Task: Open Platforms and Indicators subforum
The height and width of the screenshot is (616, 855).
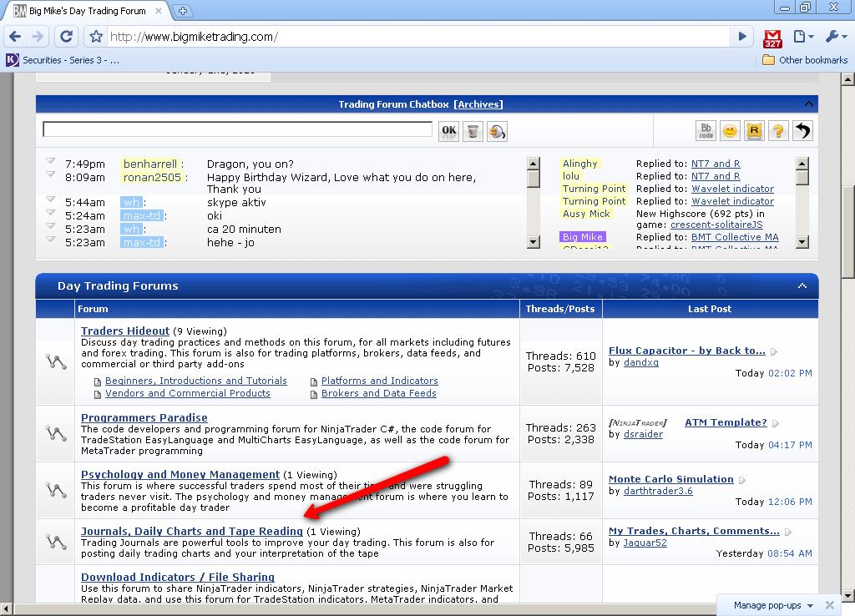Action: click(x=380, y=381)
